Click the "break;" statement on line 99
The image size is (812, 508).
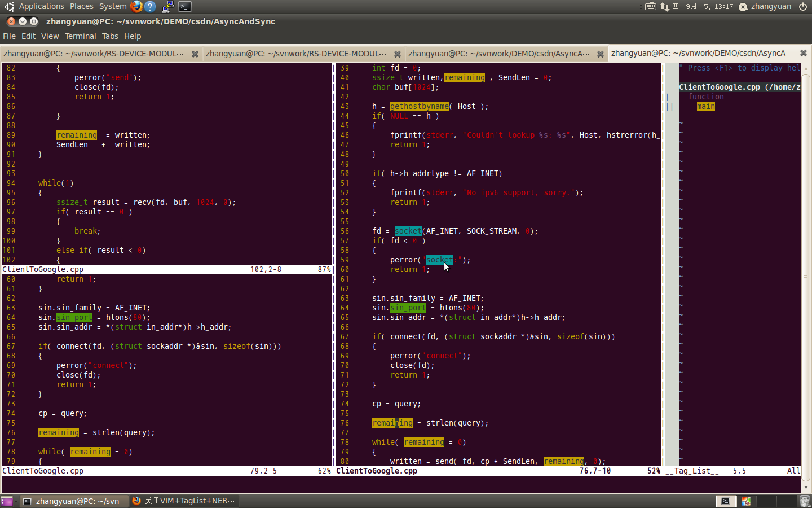(x=87, y=231)
